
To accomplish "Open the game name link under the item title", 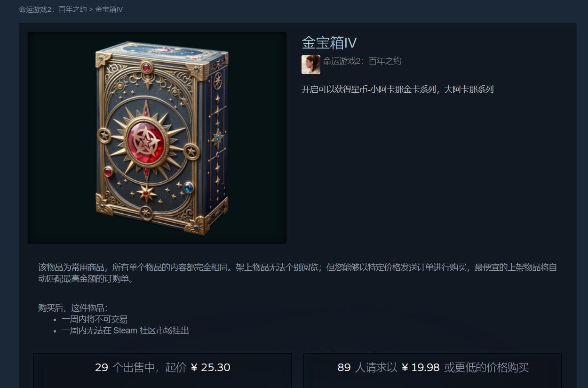I will click(362, 61).
